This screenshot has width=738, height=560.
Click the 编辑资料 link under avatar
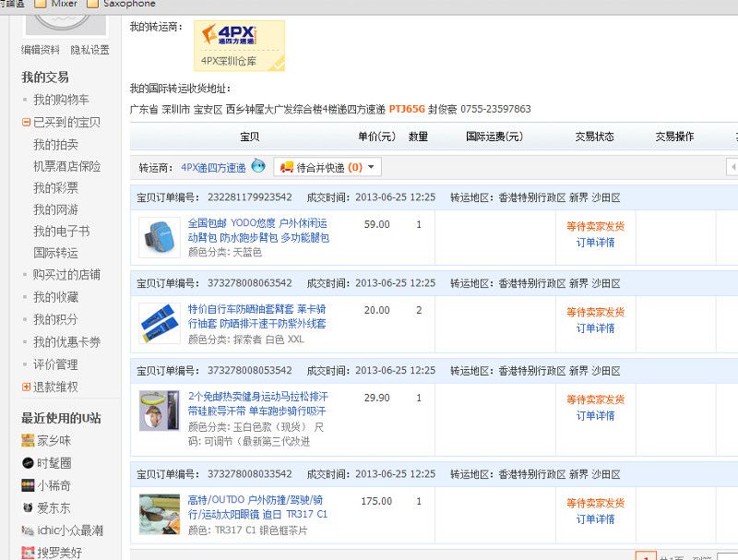(x=41, y=50)
